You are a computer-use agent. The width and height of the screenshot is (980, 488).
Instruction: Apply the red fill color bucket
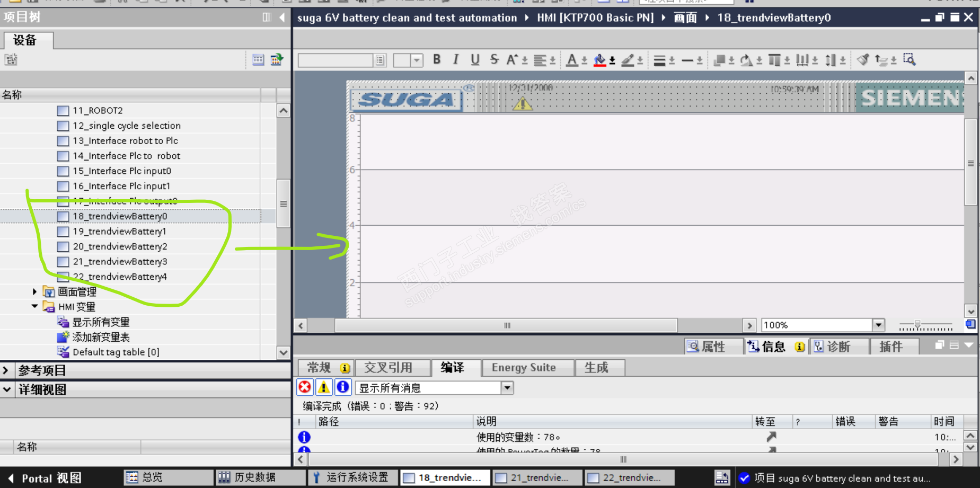[599, 60]
